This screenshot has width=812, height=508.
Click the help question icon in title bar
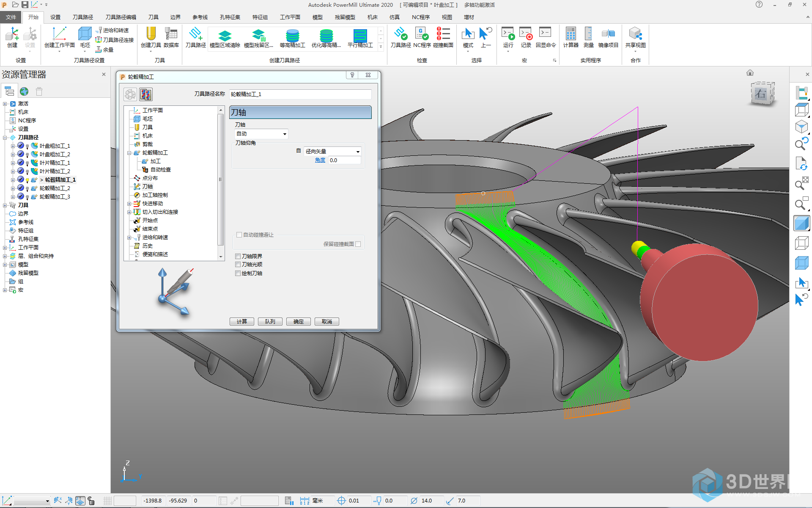(759, 5)
